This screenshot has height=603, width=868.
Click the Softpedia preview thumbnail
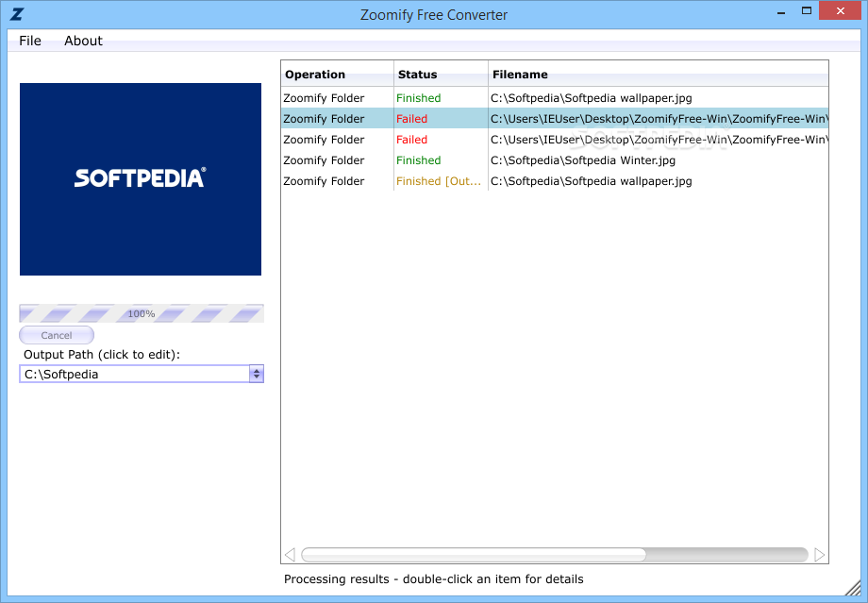[x=141, y=179]
